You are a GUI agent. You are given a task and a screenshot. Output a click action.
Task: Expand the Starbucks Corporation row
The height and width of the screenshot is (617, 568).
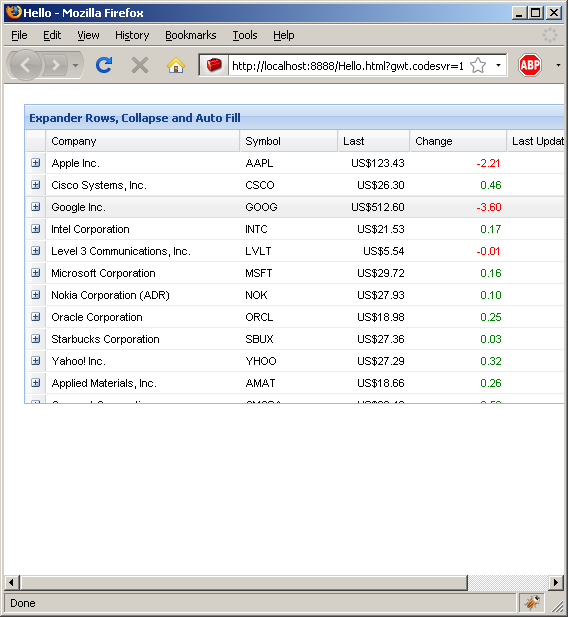(x=35, y=339)
